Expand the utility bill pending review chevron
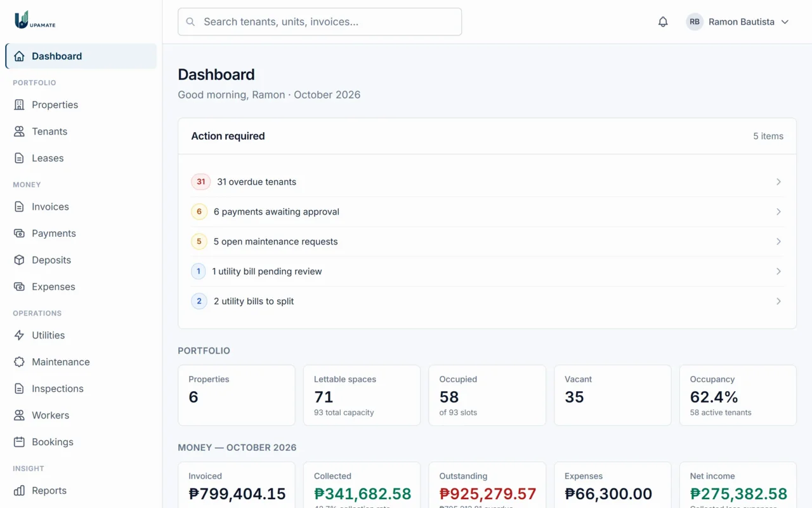The image size is (812, 508). [x=778, y=271]
